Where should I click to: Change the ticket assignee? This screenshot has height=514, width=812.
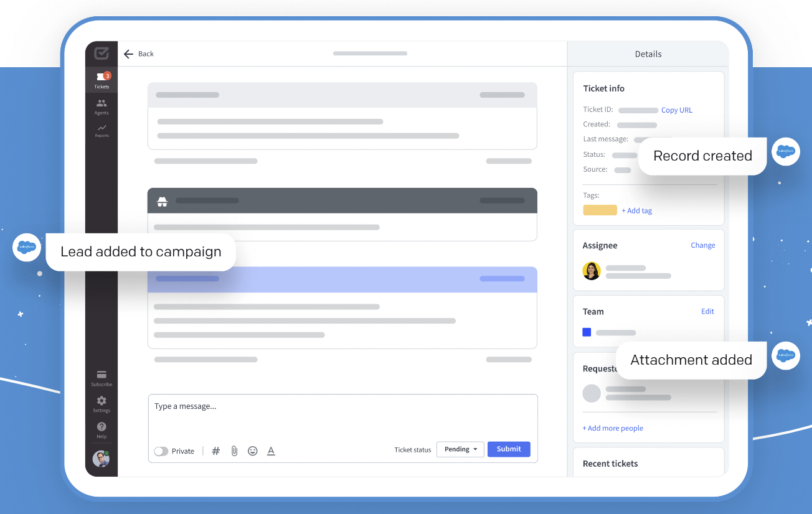tap(702, 245)
